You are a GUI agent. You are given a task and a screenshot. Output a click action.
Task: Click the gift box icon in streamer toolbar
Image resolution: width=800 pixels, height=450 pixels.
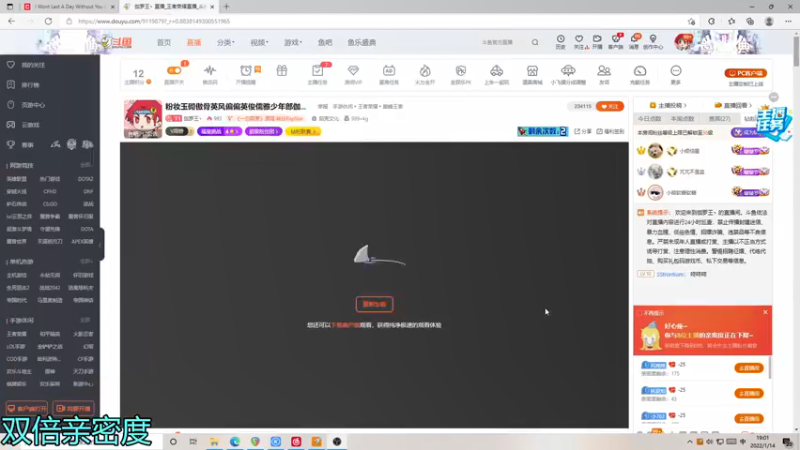point(282,70)
